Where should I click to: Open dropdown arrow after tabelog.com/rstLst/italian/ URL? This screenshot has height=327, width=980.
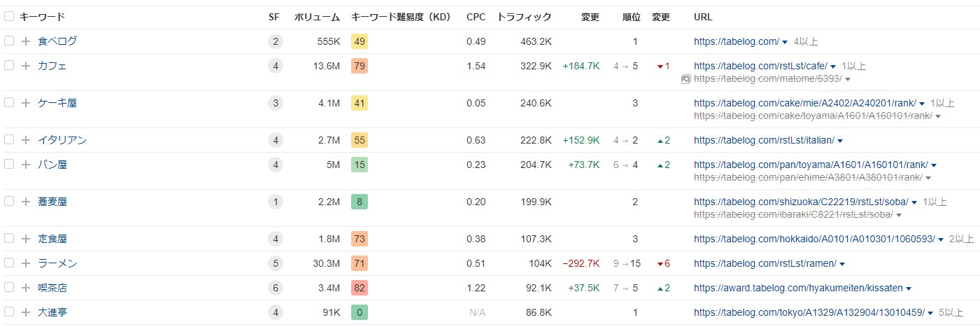[840, 141]
